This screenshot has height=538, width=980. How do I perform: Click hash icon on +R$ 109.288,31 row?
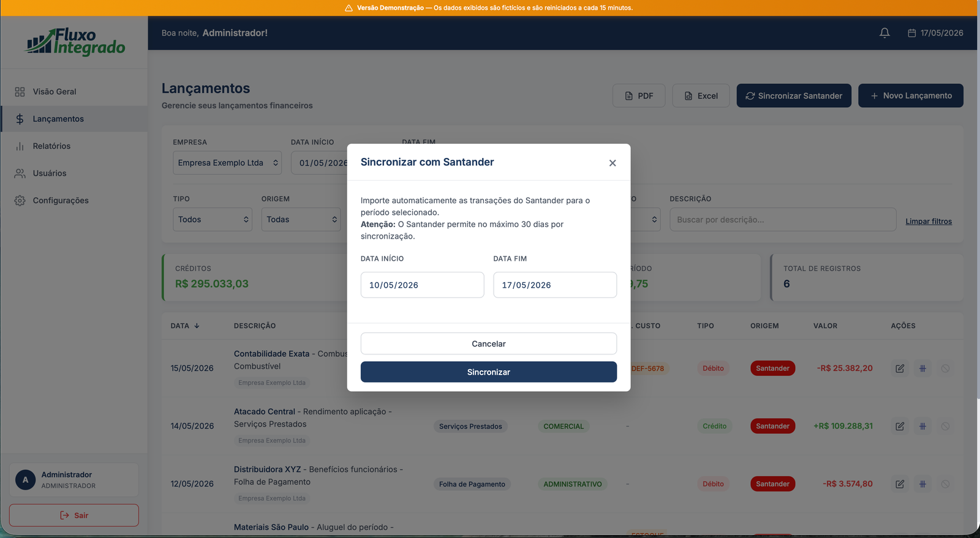922,426
